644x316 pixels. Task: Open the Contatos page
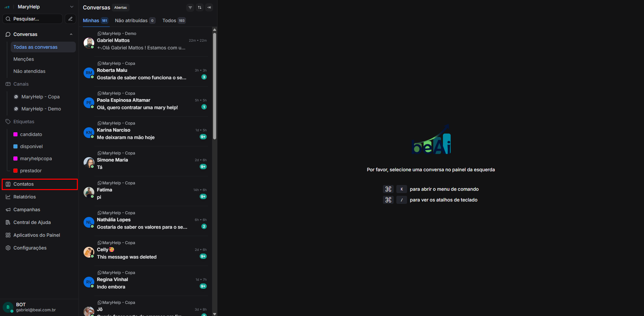click(x=23, y=184)
